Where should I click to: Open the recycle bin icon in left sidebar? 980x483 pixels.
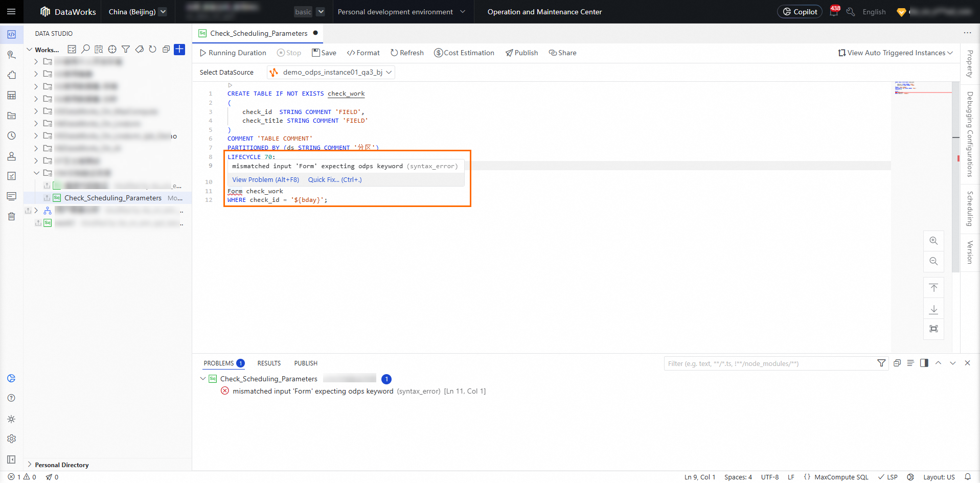(11, 216)
